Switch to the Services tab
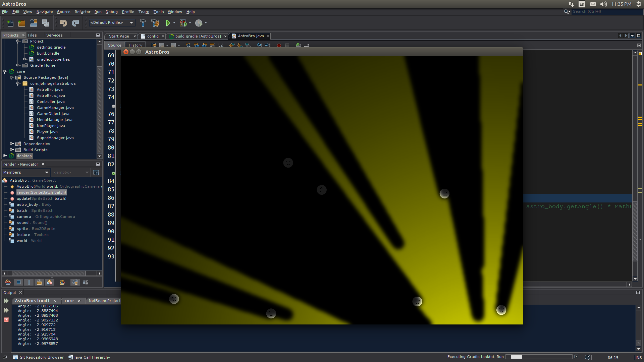The width and height of the screenshot is (644, 362). (x=54, y=35)
